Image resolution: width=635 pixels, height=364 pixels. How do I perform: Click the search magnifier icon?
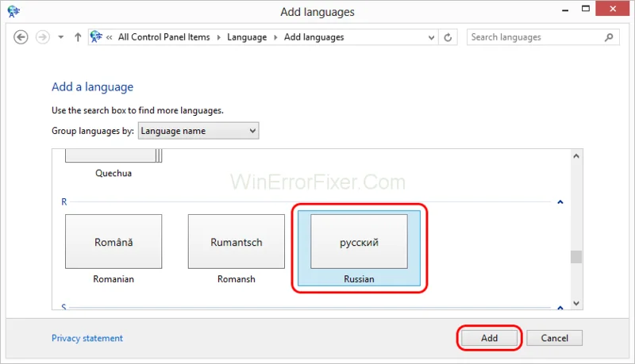coord(609,37)
